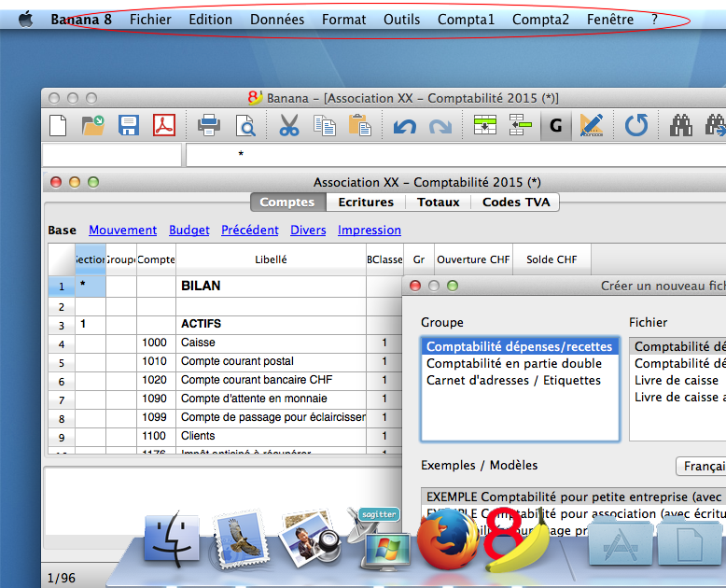Open the Compta2 menu
This screenshot has width=726, height=588.
click(x=540, y=20)
